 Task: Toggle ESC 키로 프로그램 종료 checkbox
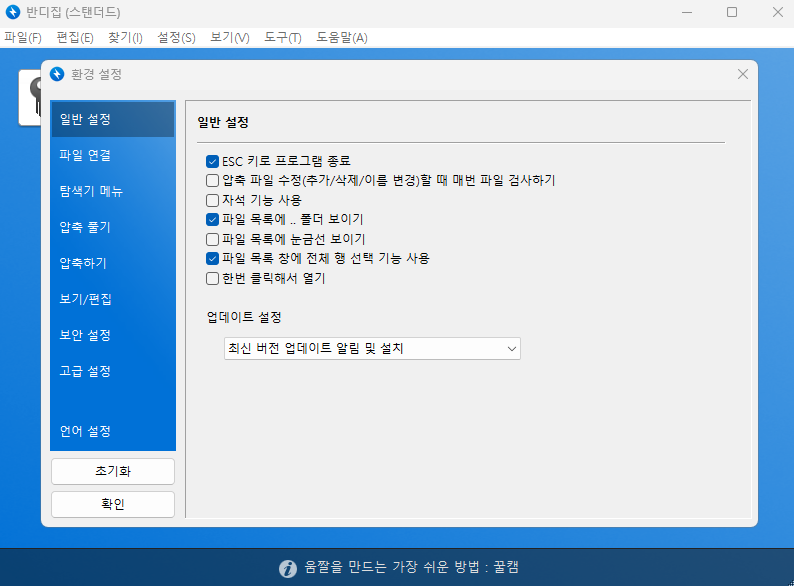tap(212, 162)
